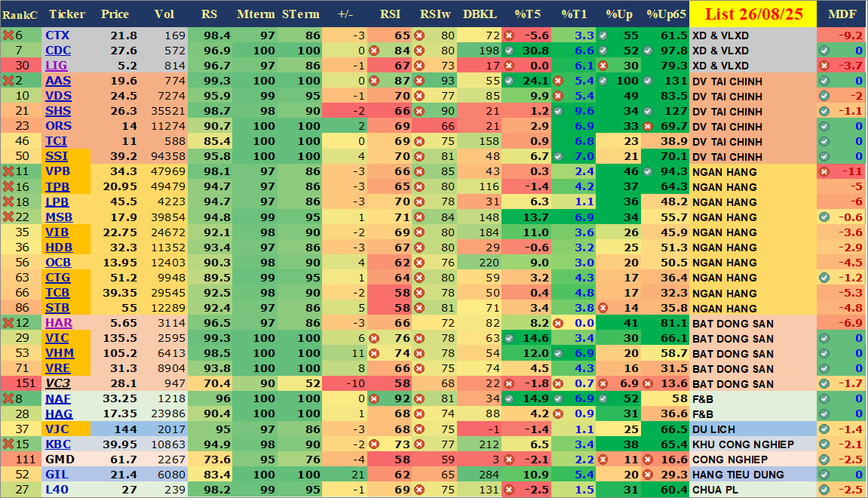Image resolution: width=868 pixels, height=498 pixels.
Task: Select GIL's DBKL value 284
Action: coord(480,475)
